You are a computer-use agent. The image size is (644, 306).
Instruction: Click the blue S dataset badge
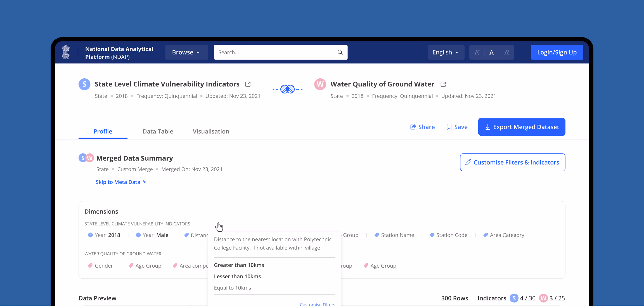pyautogui.click(x=84, y=84)
